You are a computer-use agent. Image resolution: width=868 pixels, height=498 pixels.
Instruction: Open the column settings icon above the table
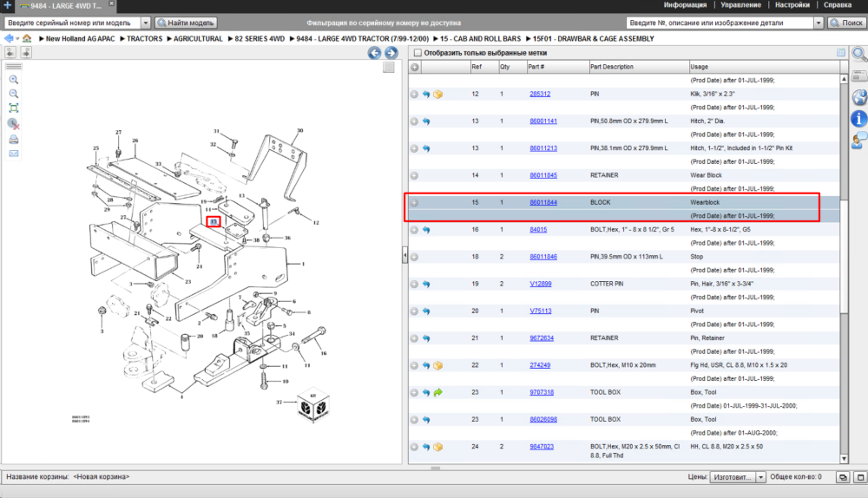(x=841, y=53)
